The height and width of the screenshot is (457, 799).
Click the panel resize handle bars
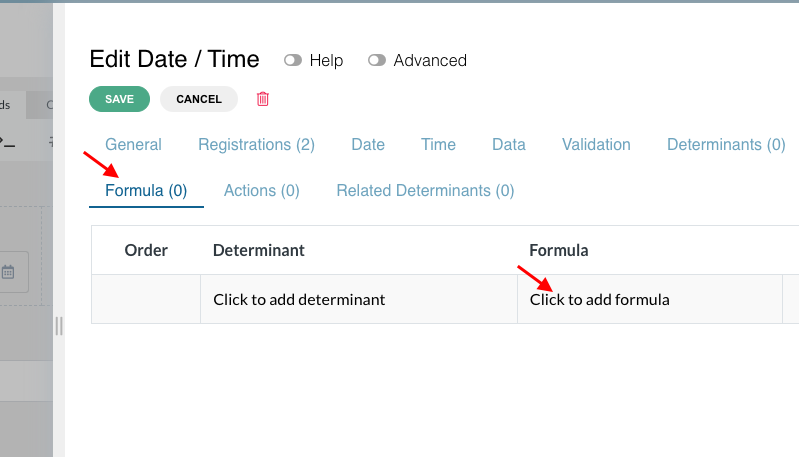(x=59, y=326)
